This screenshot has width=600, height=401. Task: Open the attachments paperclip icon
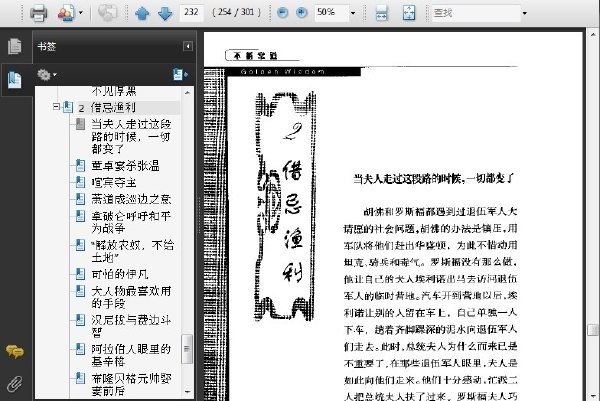(15, 384)
